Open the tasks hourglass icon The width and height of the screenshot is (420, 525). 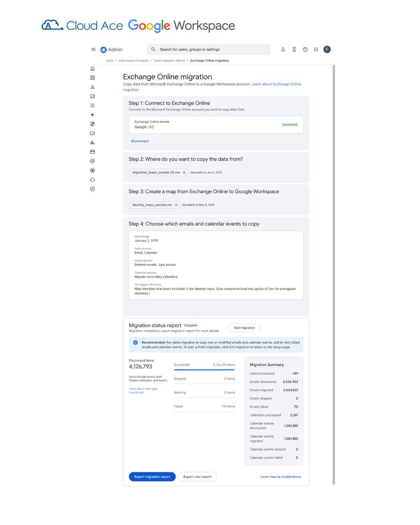[294, 49]
